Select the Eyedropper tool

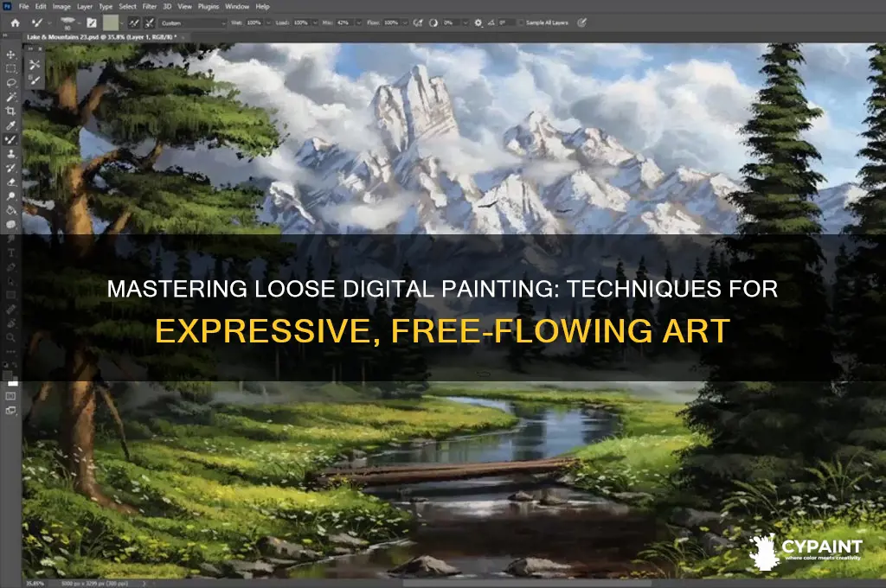coord(10,125)
